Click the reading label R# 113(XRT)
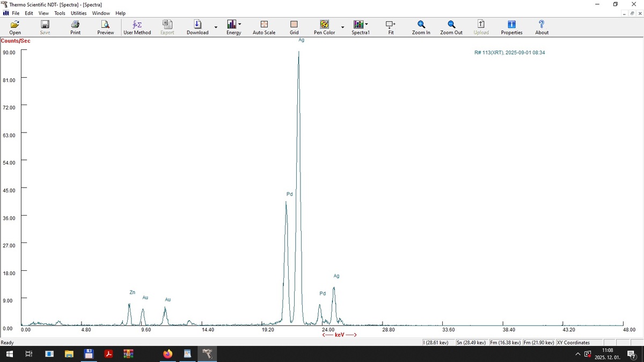The height and width of the screenshot is (362, 644). click(510, 53)
